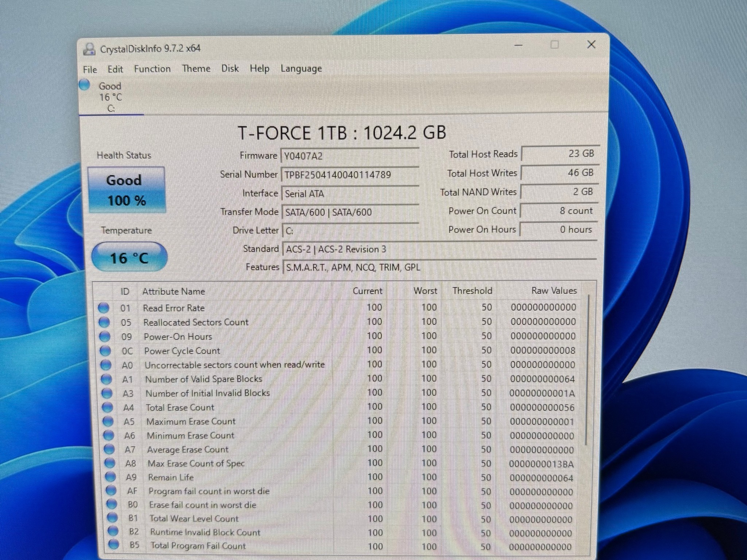
Task: Click Total Host Reads value 23 GB
Action: [560, 153]
